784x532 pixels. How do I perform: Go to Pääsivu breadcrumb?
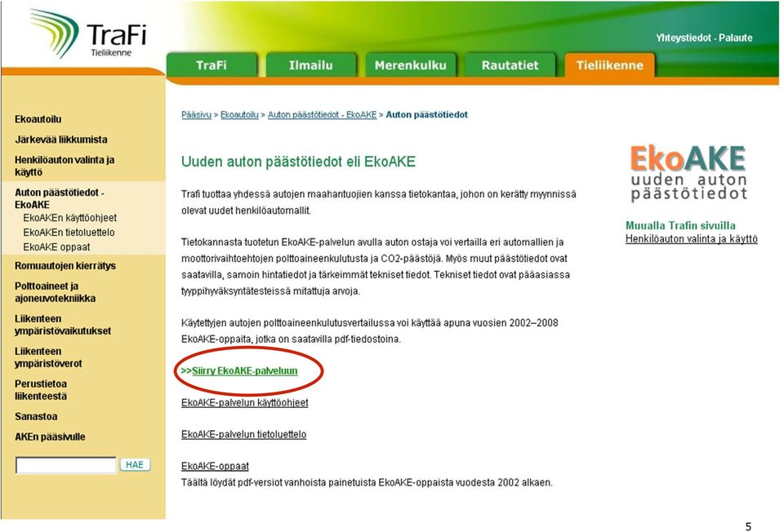coord(197,115)
